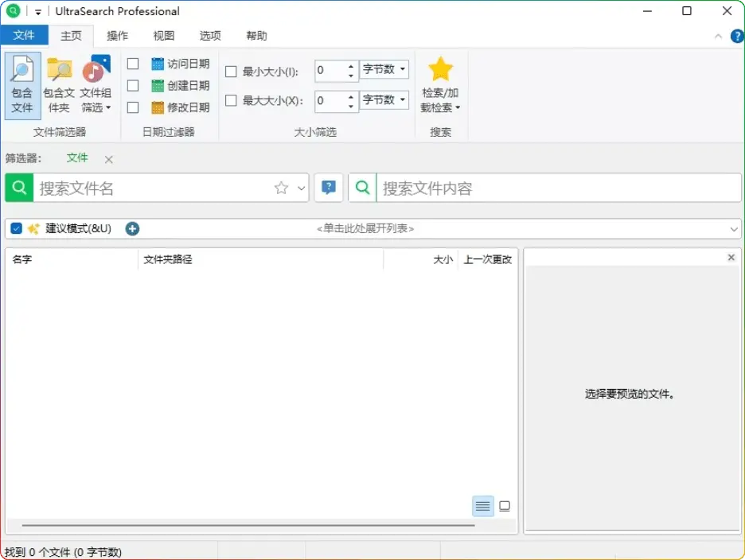Click the green filename search magnifier button
The image size is (745, 560).
(x=19, y=188)
